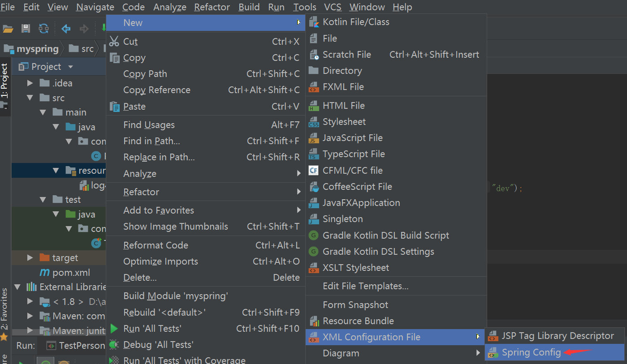Collapse the test folder arrow
The image size is (627, 364).
tap(43, 200)
